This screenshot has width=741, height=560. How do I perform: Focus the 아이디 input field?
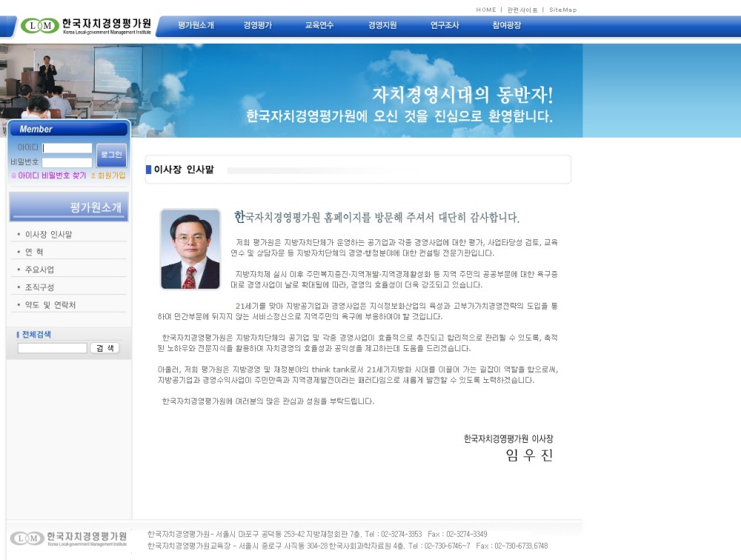point(67,148)
